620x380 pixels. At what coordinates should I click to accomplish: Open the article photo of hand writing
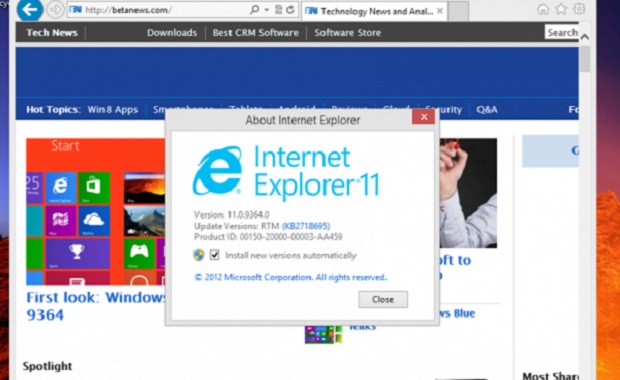tap(468, 193)
